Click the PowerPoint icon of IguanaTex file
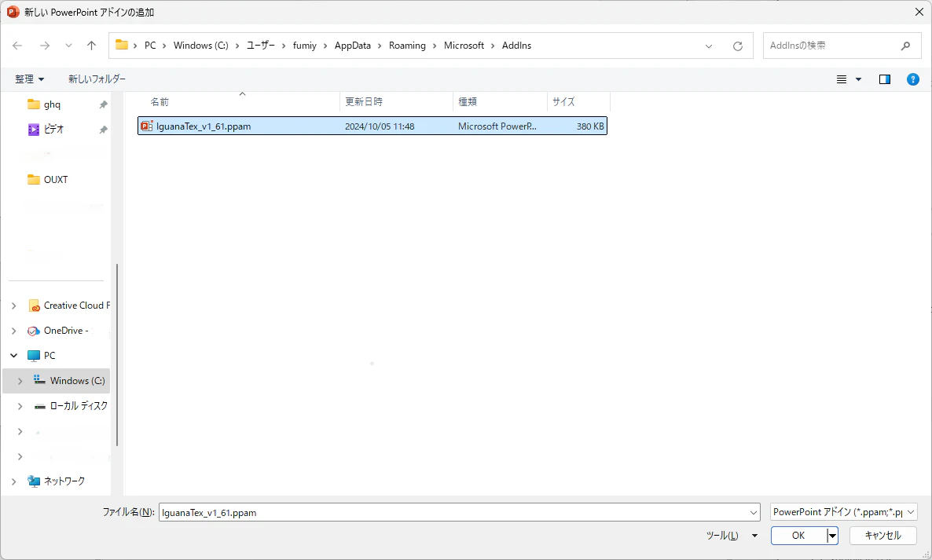 (x=146, y=126)
